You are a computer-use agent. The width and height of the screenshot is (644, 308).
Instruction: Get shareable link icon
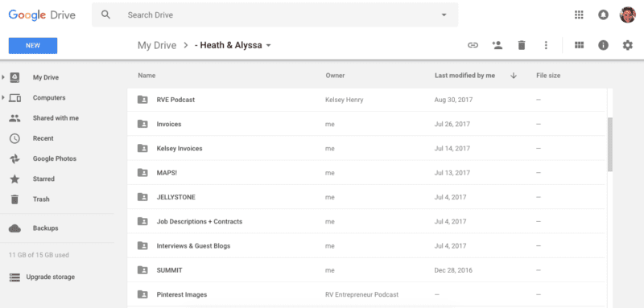pos(473,45)
